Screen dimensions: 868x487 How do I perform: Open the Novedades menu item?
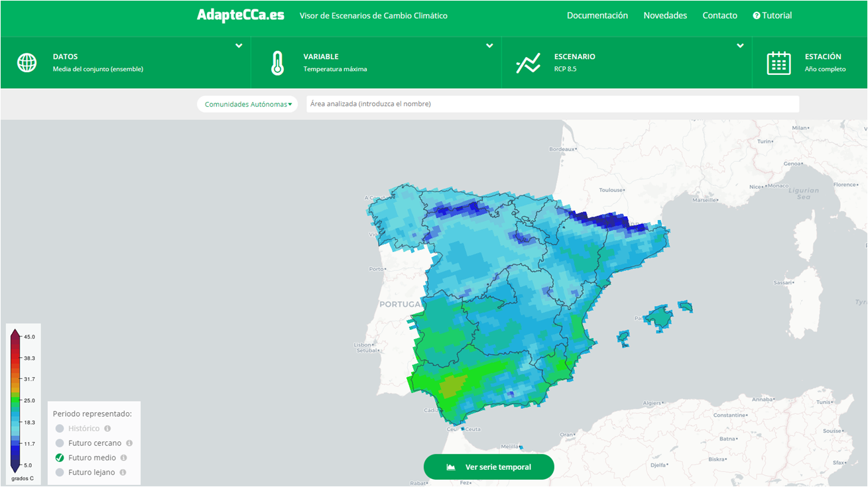point(665,15)
